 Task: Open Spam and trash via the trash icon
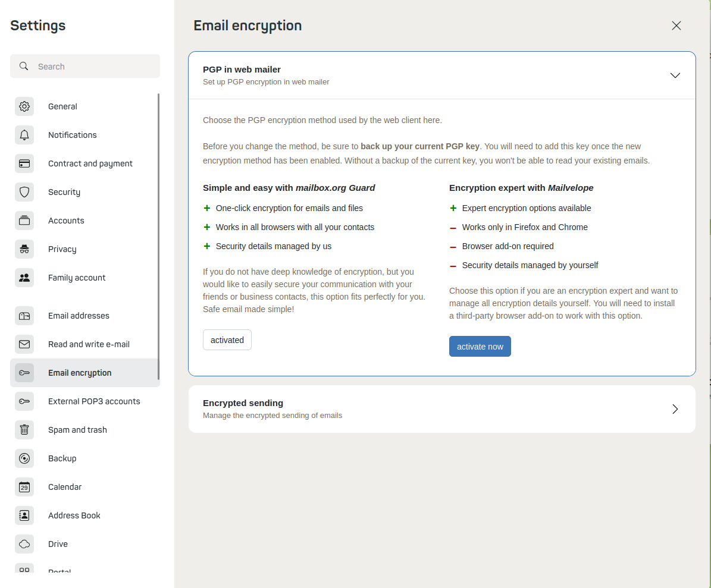coord(24,430)
